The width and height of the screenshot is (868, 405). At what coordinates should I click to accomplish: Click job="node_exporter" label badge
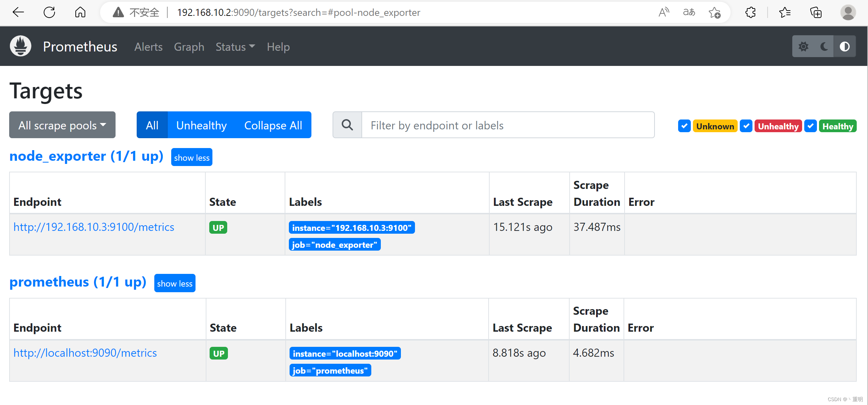[335, 245]
